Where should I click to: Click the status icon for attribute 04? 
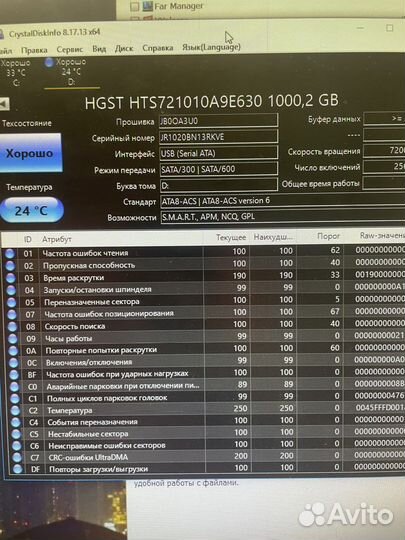pyautogui.click(x=11, y=290)
